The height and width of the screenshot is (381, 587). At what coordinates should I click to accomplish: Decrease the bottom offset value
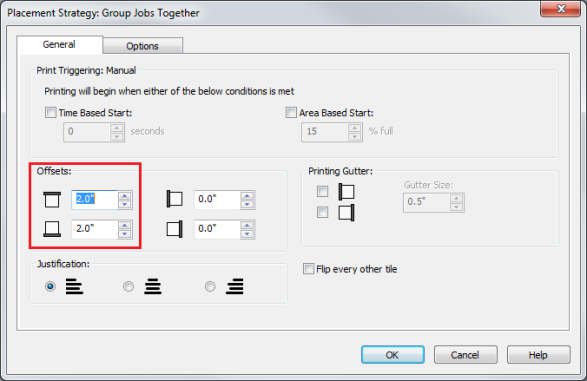pos(125,234)
